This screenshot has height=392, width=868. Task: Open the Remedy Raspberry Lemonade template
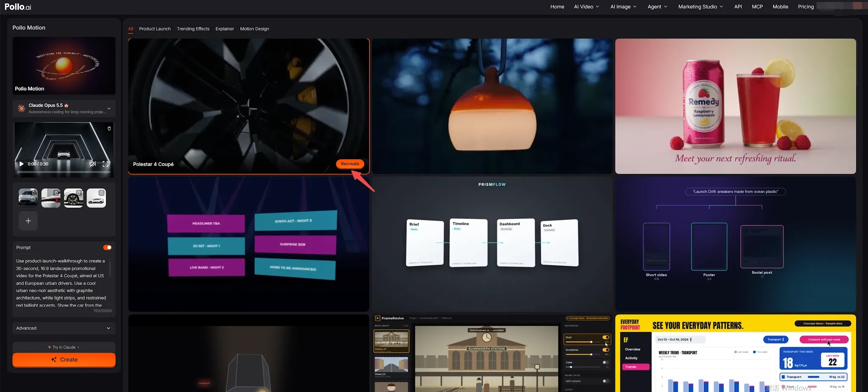point(735,106)
